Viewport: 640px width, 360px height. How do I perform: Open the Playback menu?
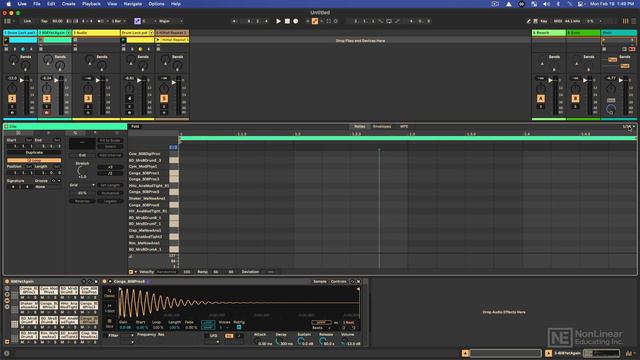(91, 4)
